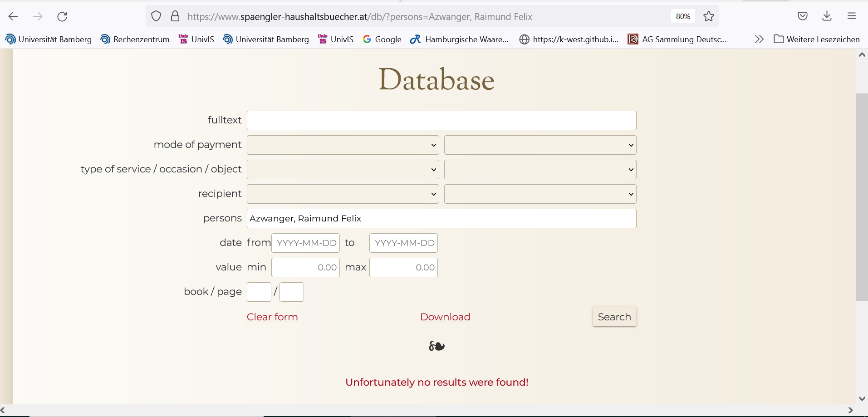Screen dimensions: 868x417
Task: Open the Firefox hamburger menu
Action: click(852, 16)
